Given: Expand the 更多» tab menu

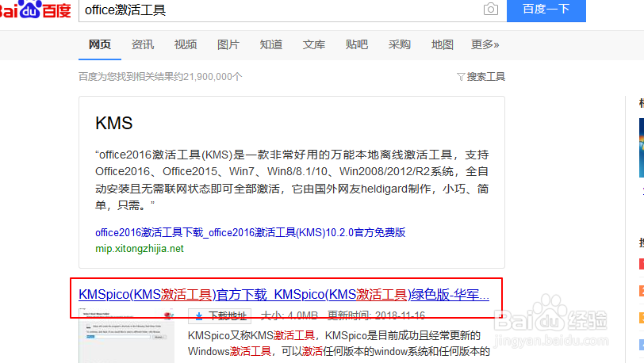Looking at the screenshot, I should coord(485,44).
